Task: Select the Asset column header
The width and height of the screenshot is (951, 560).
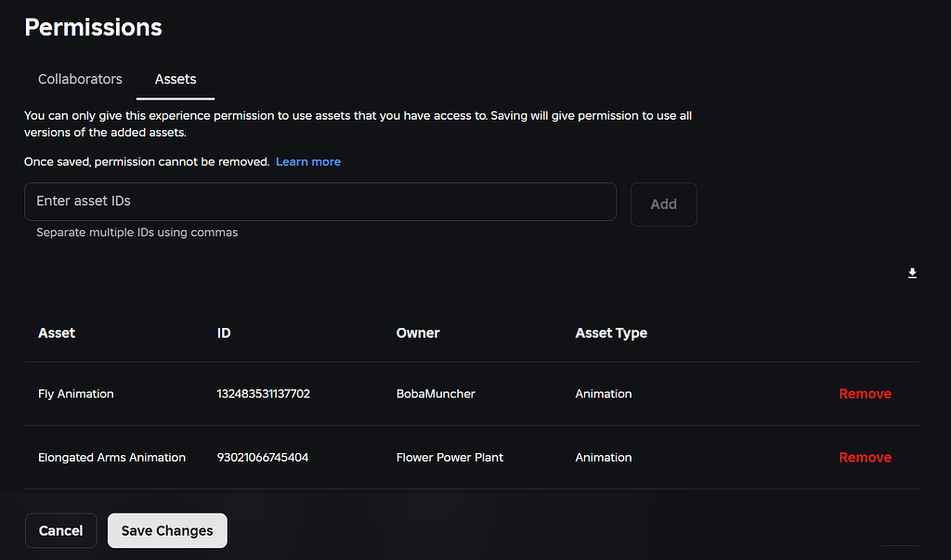Action: click(x=57, y=332)
